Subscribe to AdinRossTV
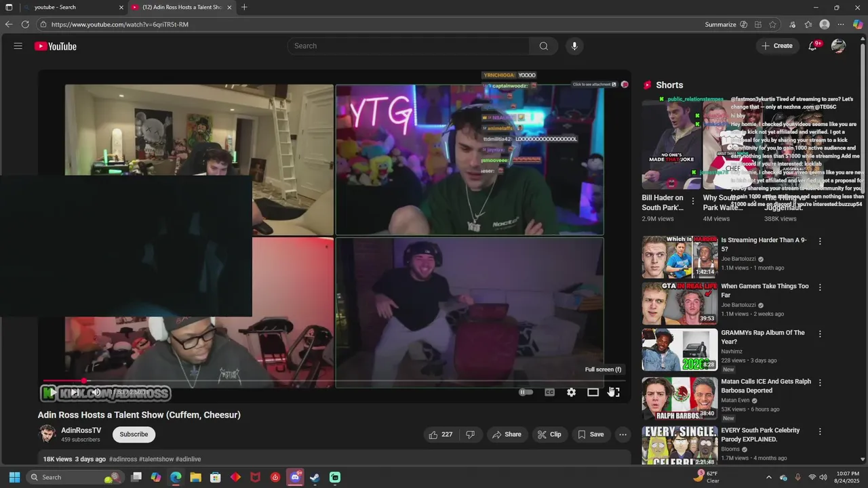Viewport: 868px width, 488px height. [x=134, y=434]
